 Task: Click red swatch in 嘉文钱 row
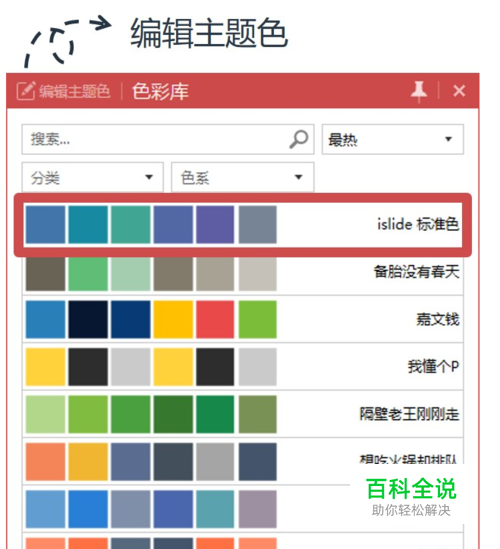pos(215,319)
